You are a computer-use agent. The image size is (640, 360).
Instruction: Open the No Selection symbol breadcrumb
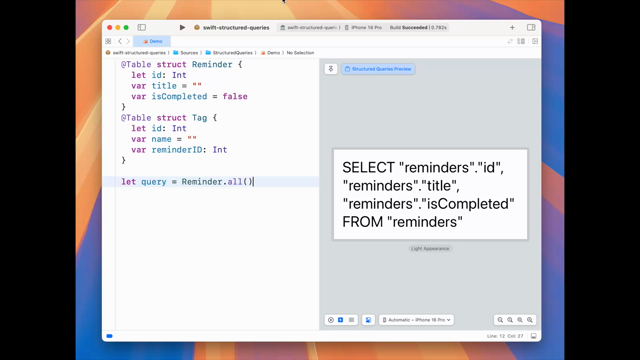[300, 53]
